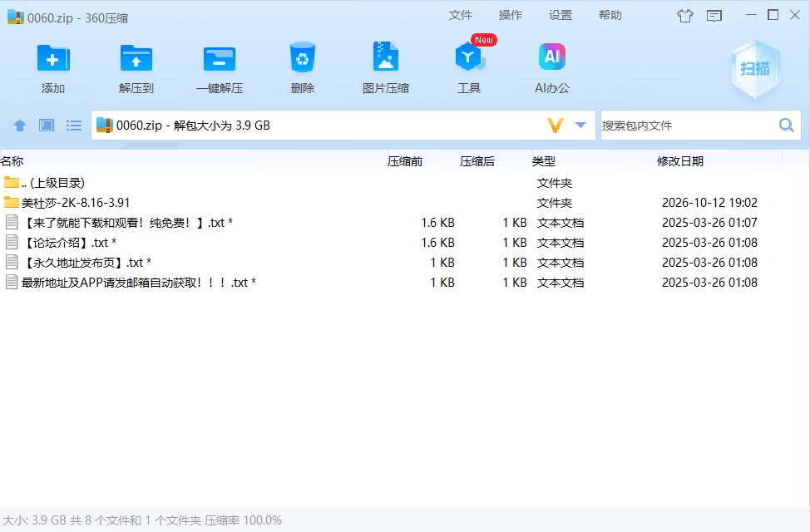Click the document icon of 【永久地址发布页】.txt
810x532 pixels.
click(x=12, y=263)
